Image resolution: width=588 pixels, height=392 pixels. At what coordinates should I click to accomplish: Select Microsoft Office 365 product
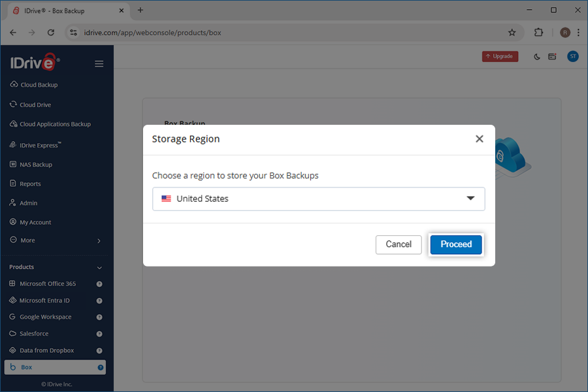click(42, 284)
